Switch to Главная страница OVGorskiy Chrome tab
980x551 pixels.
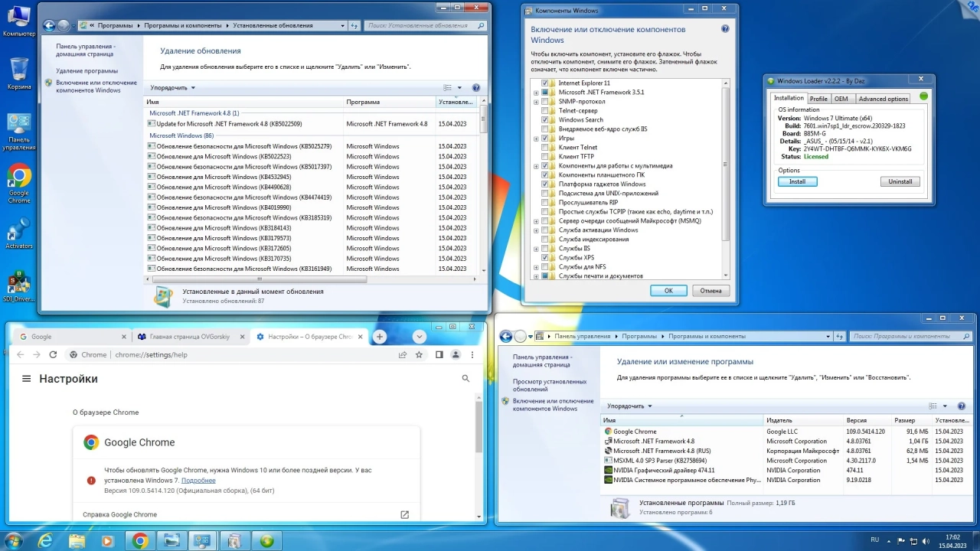pos(191,337)
